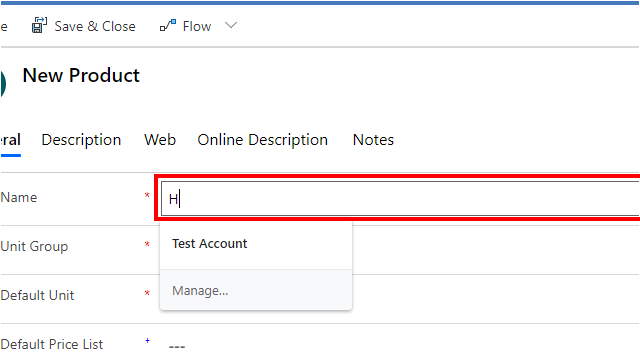Screen dimensions: 640x360
Task: Click the Save & Close disk icon
Action: pos(39,26)
